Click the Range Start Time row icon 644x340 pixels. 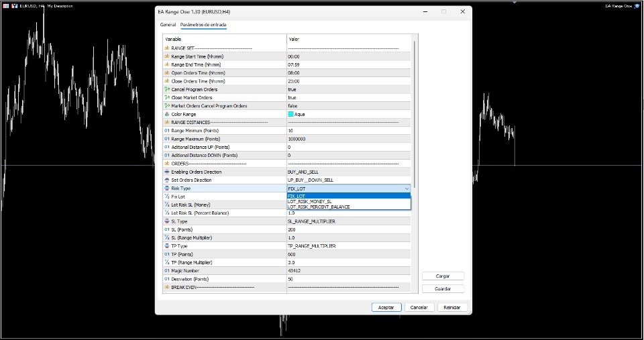coord(167,56)
